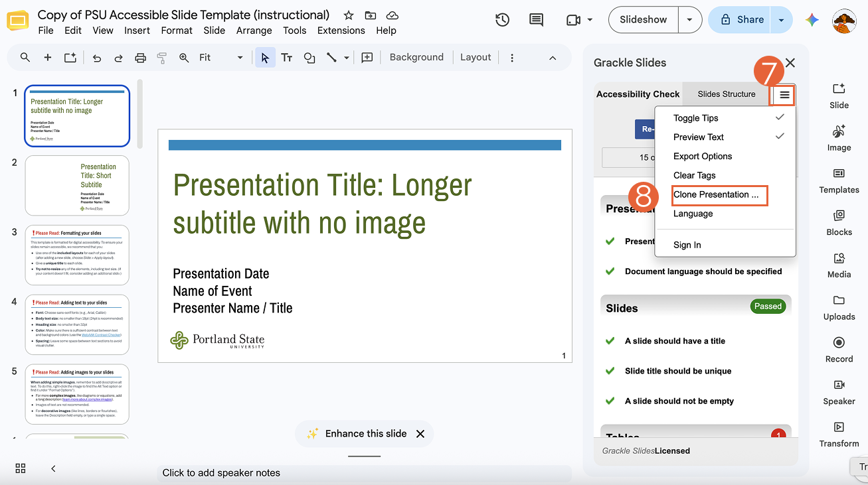
Task: Open the Insert menu
Action: [137, 31]
